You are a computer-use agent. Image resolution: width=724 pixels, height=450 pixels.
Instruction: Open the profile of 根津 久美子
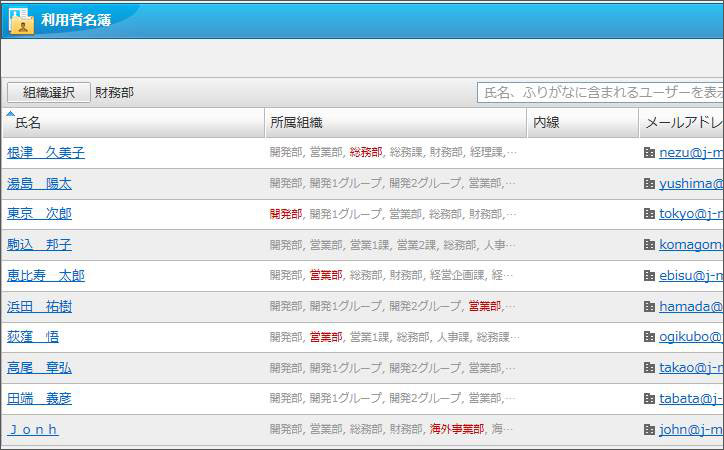(x=46, y=153)
